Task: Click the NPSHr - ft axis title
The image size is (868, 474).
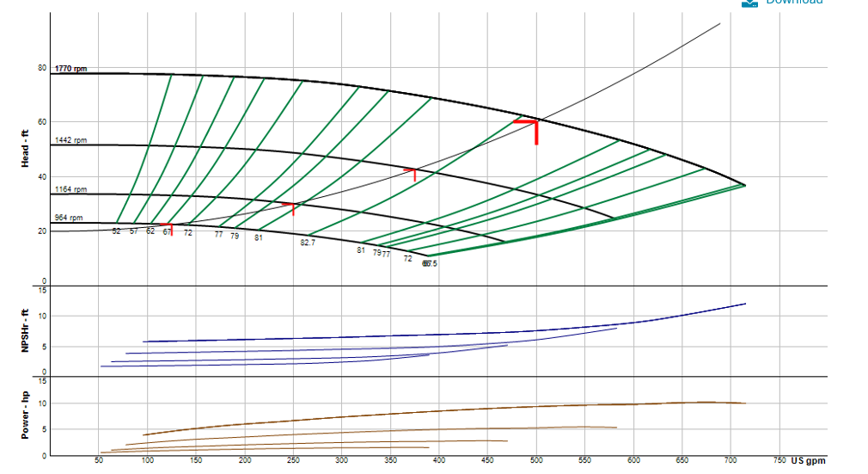Action: [x=25, y=331]
